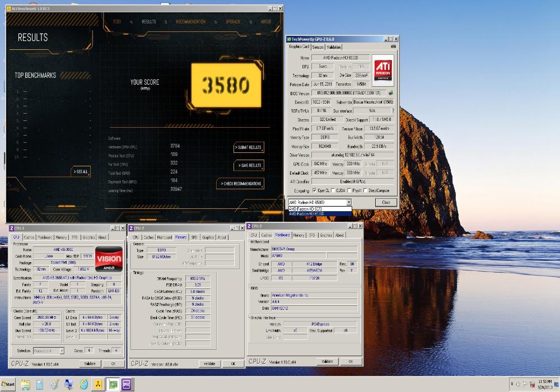The width and height of the screenshot is (560, 392).
Task: Click the Loading Time value 33947
Action: (176, 189)
